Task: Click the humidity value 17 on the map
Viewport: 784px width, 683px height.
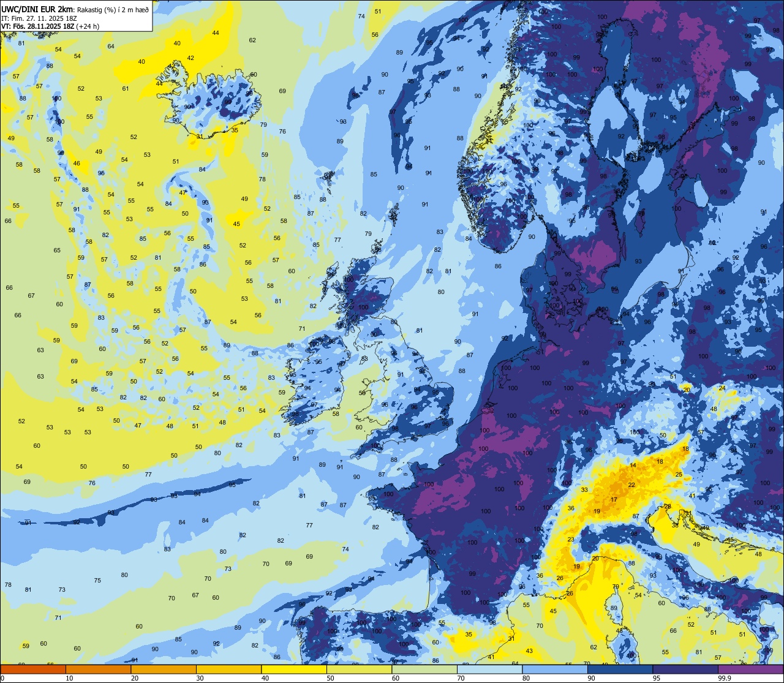Action: click(614, 500)
